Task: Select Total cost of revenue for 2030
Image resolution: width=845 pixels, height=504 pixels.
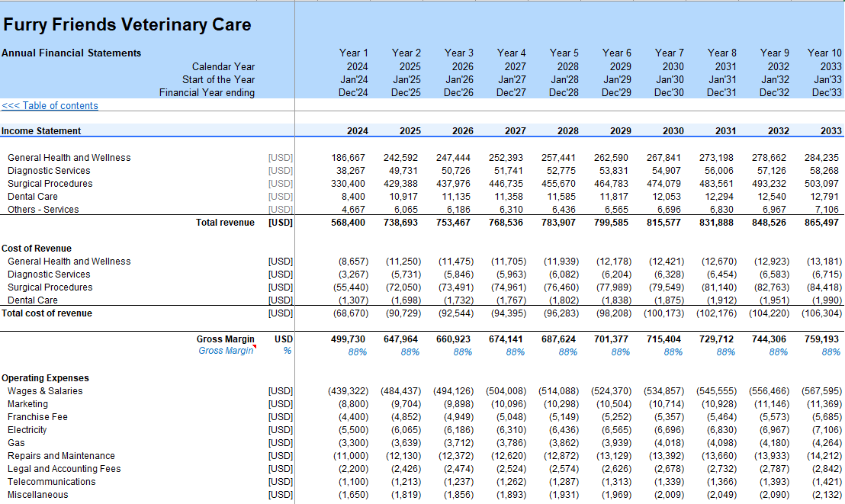Action: pyautogui.click(x=664, y=313)
